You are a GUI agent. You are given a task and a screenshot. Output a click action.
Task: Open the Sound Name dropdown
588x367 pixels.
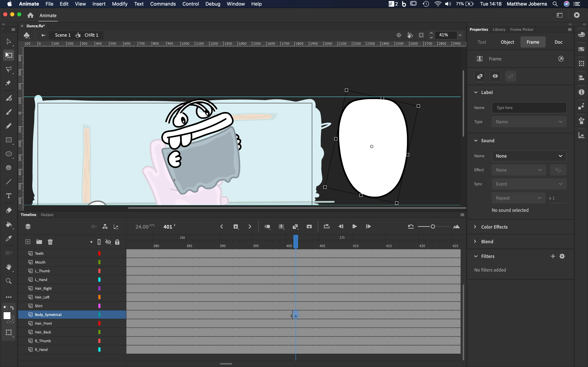529,156
